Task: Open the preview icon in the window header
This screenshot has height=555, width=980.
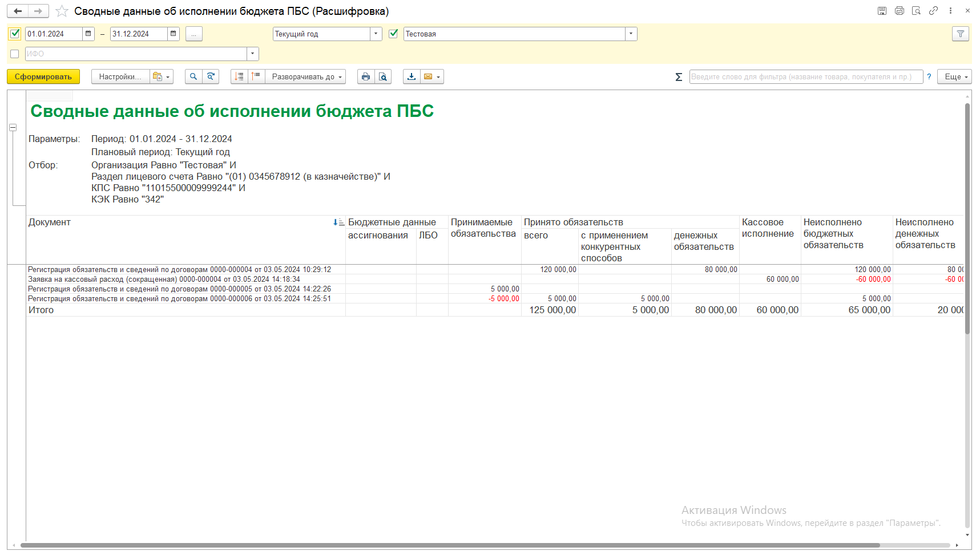Action: pos(916,11)
